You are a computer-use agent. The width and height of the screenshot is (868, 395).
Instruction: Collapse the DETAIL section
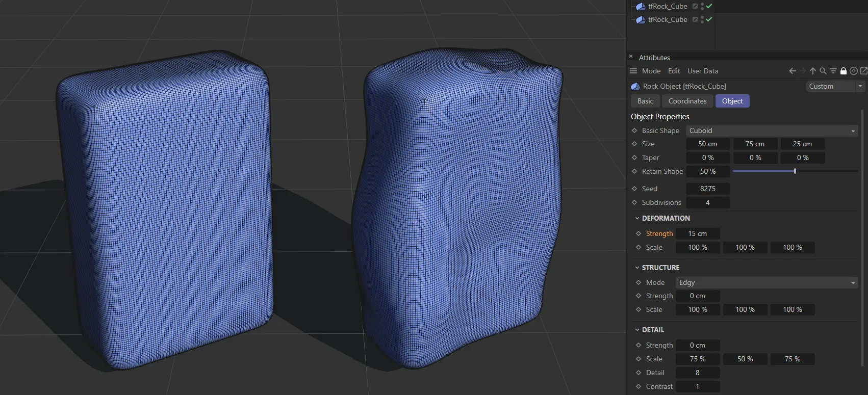(x=637, y=330)
